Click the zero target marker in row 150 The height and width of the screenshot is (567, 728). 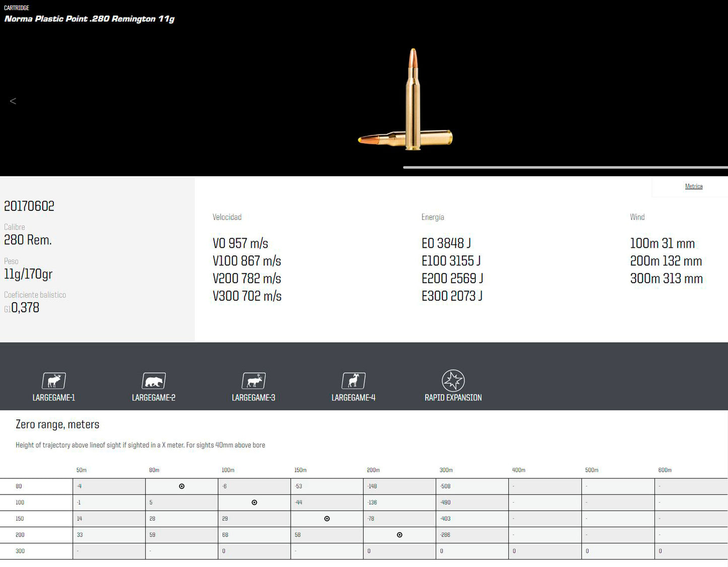pos(327,519)
